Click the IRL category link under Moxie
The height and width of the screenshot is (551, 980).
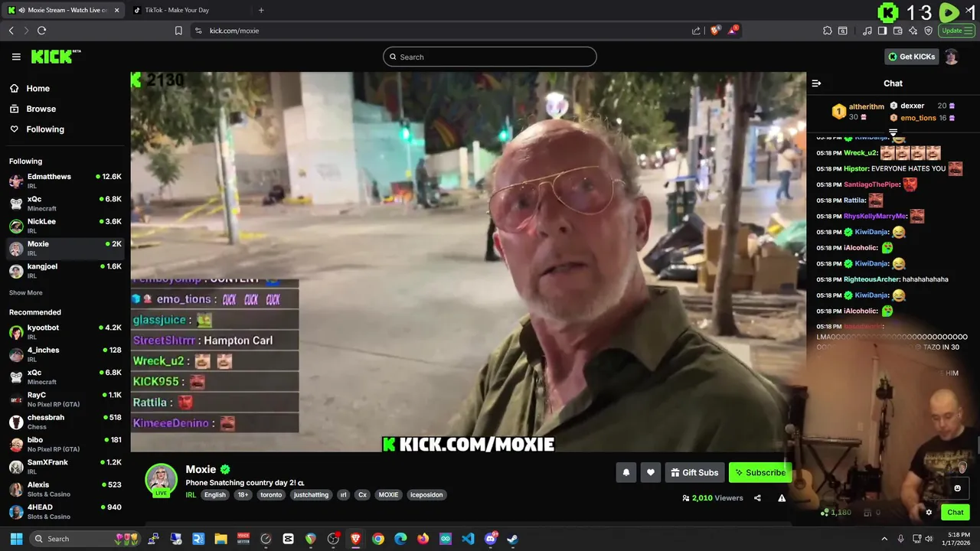pyautogui.click(x=191, y=495)
